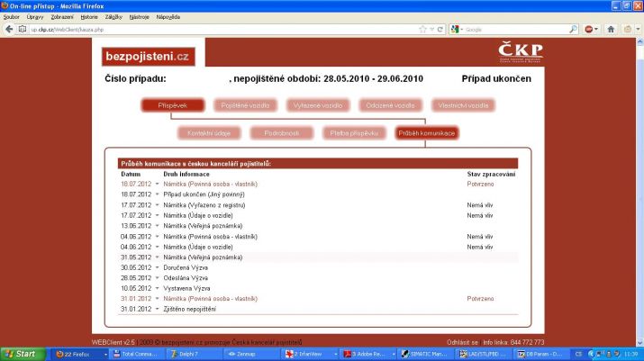Click the site identity icon beside the URL
The height and width of the screenshot is (361, 644).
pos(23,29)
